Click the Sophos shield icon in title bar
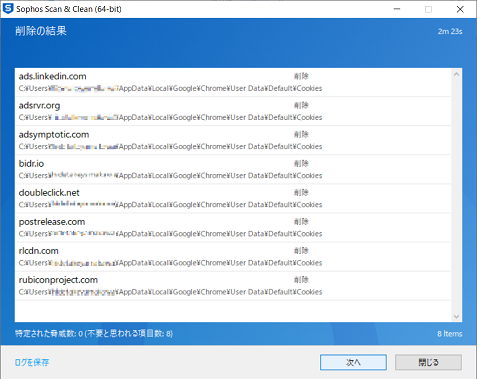The height and width of the screenshot is (379, 477). pyautogui.click(x=7, y=9)
